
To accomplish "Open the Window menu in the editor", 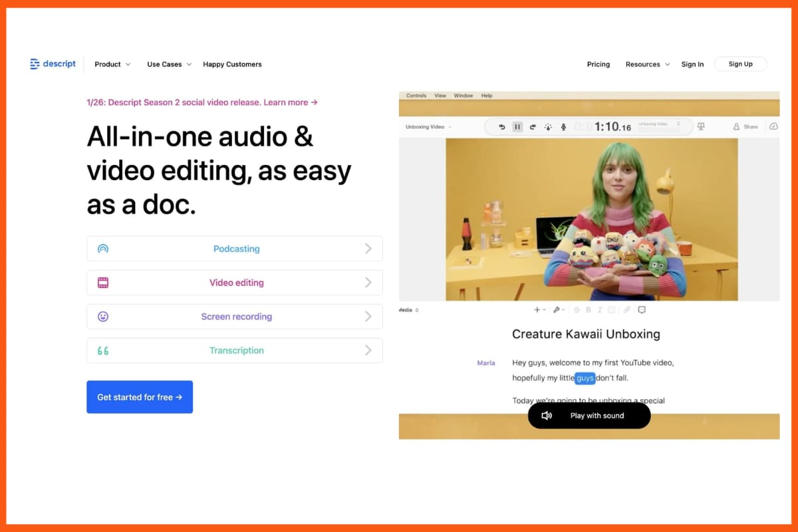I will (463, 95).
